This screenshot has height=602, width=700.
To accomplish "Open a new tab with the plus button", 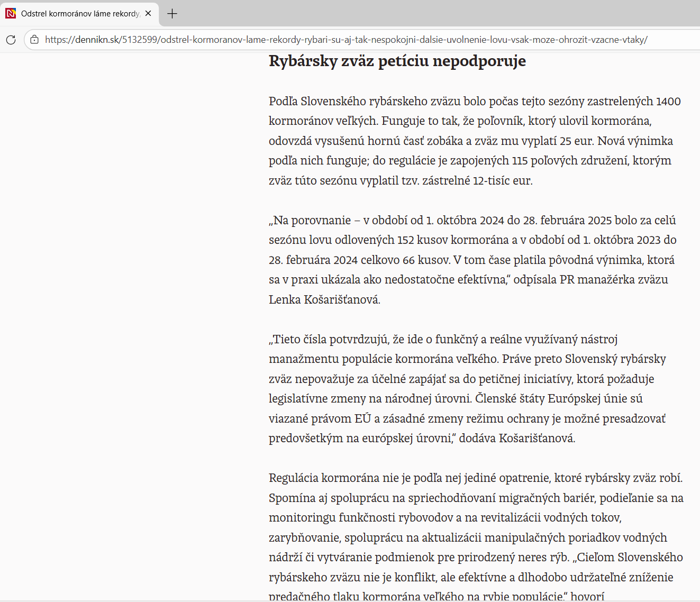I will click(172, 14).
